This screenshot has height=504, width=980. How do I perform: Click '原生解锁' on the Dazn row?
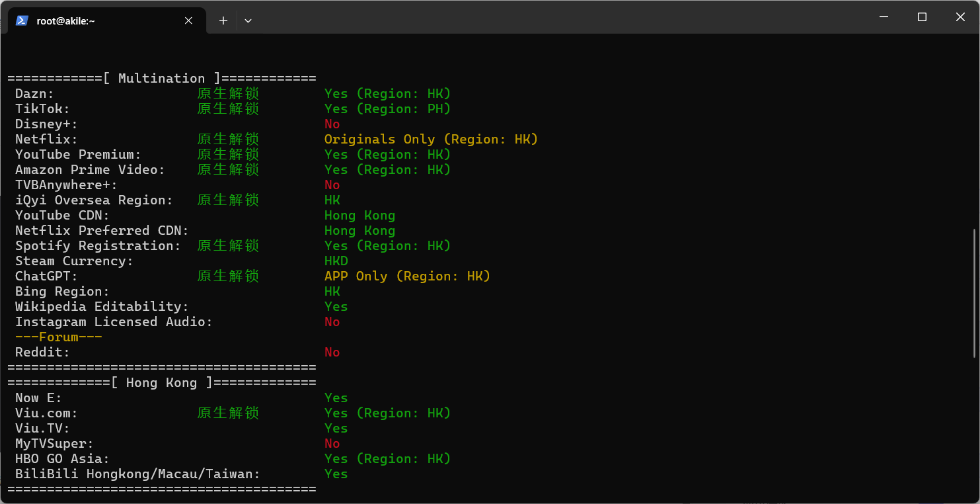pyautogui.click(x=228, y=93)
